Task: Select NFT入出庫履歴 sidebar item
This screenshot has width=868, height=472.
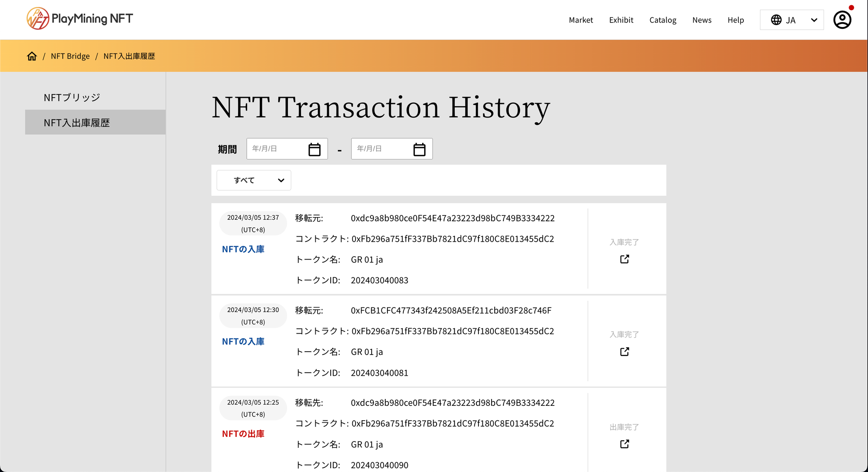Action: pyautogui.click(x=77, y=123)
